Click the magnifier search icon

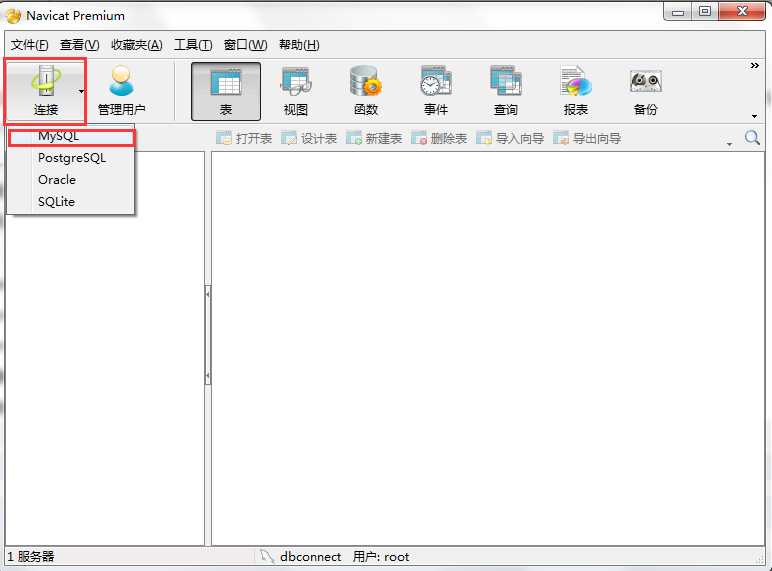pos(752,137)
